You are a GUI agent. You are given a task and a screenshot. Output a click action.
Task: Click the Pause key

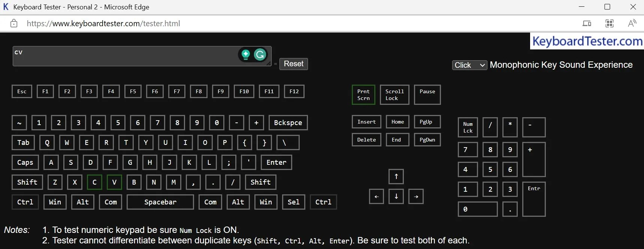(x=427, y=95)
